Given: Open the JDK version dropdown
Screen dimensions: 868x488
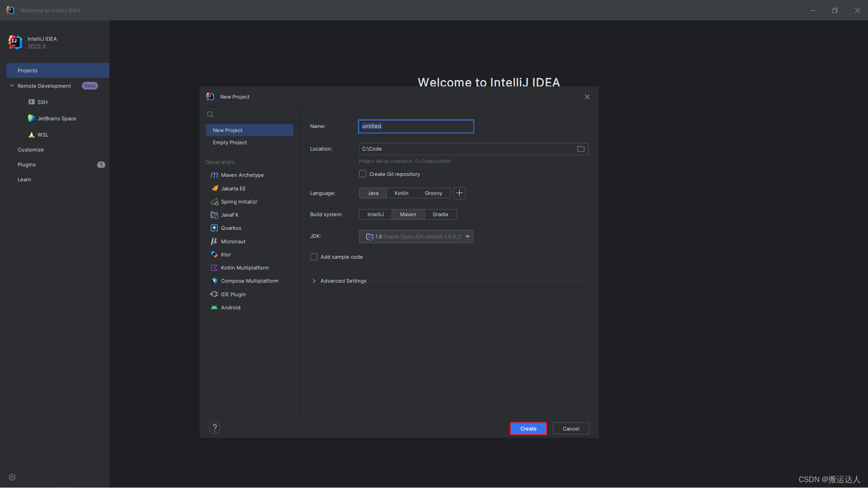Looking at the screenshot, I should [x=416, y=237].
